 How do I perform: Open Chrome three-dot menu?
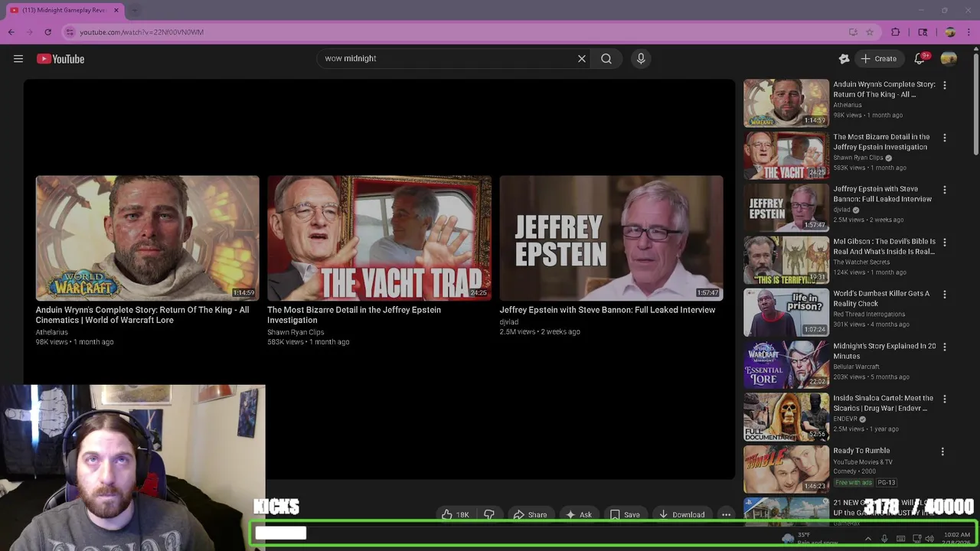(969, 32)
